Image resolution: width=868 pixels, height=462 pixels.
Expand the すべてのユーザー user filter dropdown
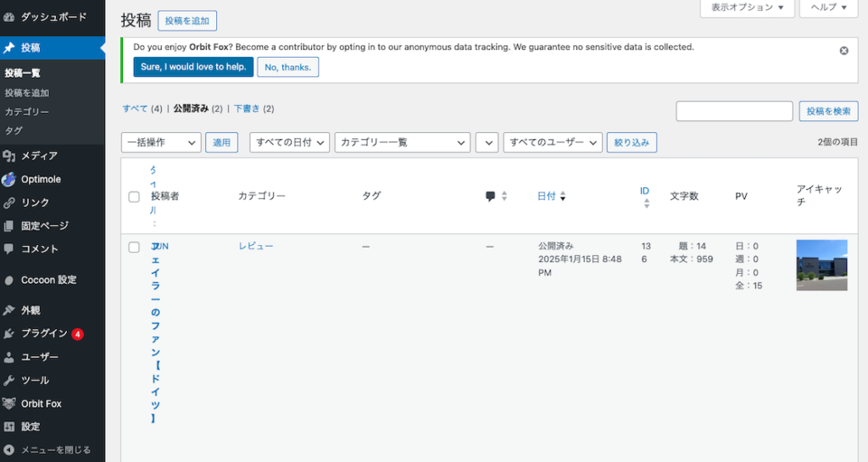[553, 142]
